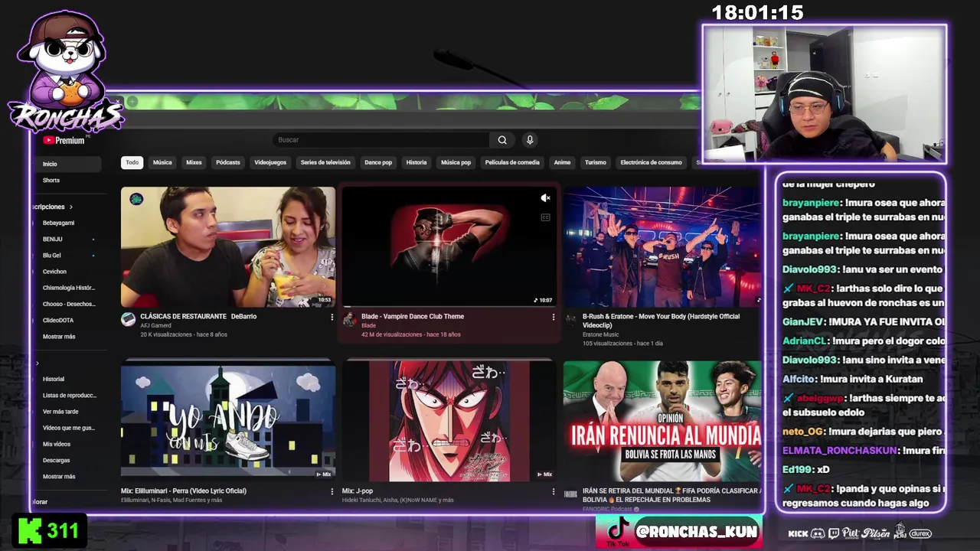Select the Todo filter chip
980x551 pixels.
click(132, 162)
